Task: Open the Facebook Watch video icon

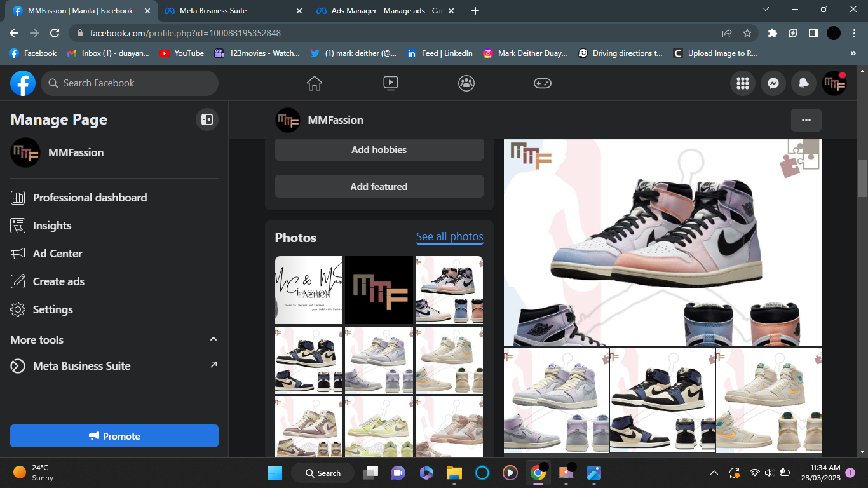Action: [390, 83]
